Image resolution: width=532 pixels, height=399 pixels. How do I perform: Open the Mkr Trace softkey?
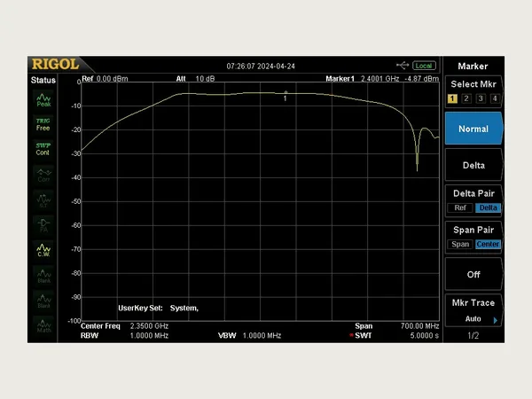click(x=473, y=310)
